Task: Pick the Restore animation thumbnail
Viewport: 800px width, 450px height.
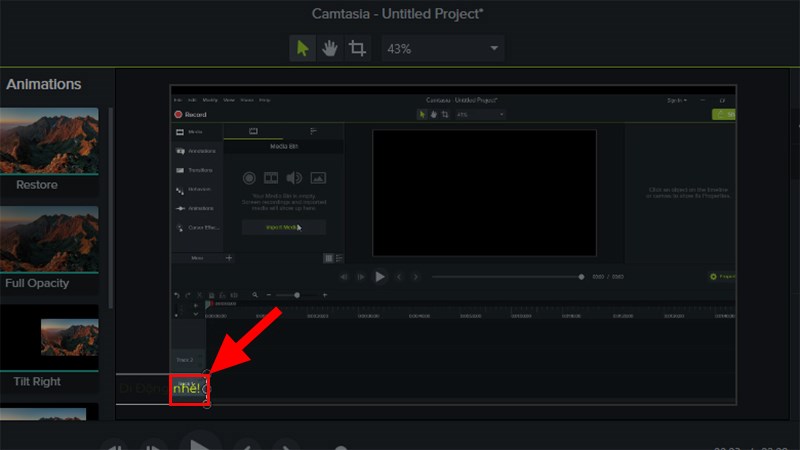Action: coord(49,141)
